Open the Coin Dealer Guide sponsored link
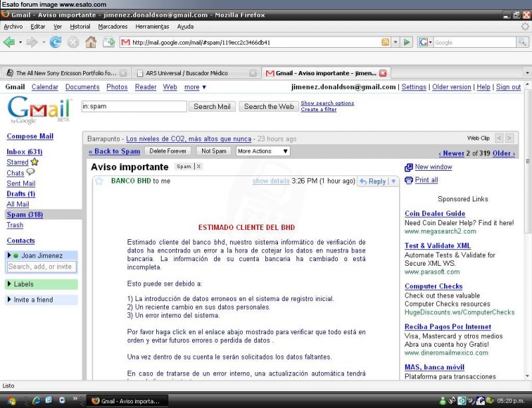 point(435,213)
